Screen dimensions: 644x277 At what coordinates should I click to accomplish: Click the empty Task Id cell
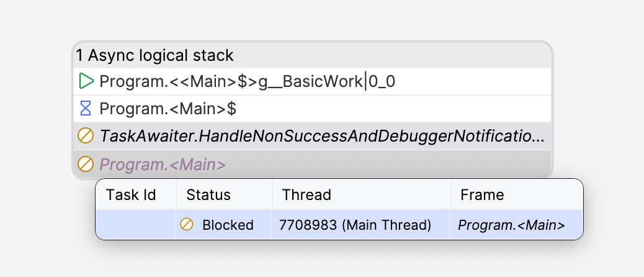(136, 224)
